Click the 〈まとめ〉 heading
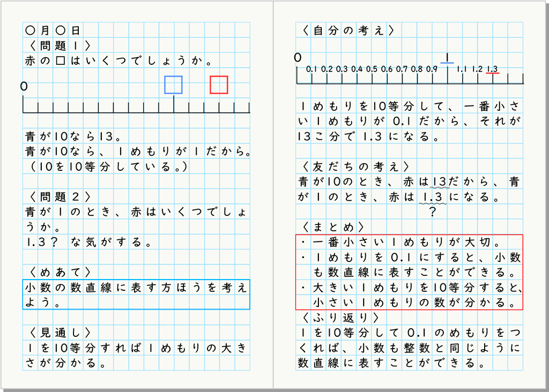549x392 pixels. click(x=333, y=227)
